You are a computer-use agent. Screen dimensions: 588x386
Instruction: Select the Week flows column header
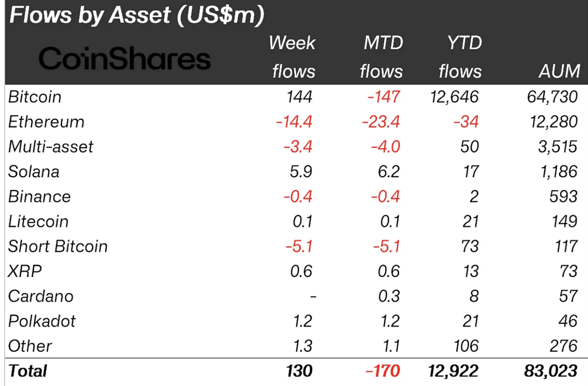point(293,57)
